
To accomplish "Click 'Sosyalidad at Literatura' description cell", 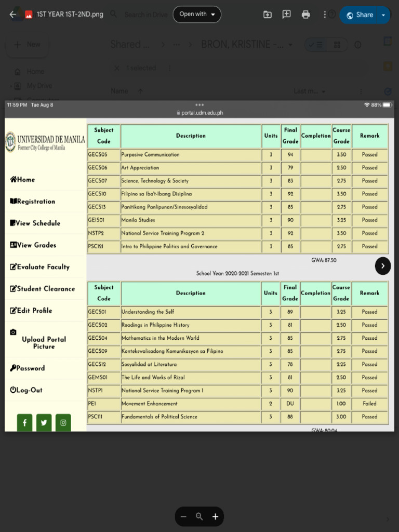I will tap(191, 364).
